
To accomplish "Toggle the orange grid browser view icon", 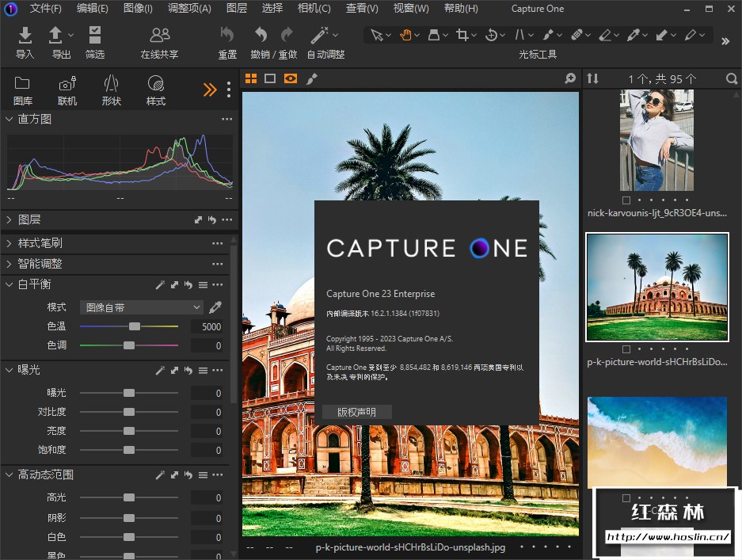I will click(251, 78).
